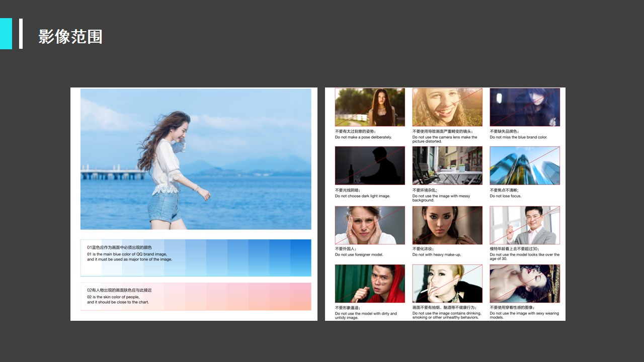Click the blue brand color gradient bar
644x362 pixels.
[196, 258]
